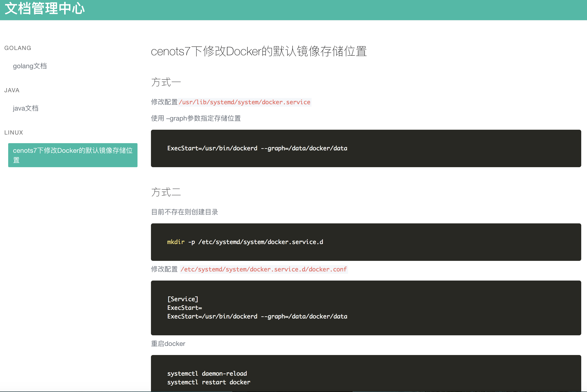Click the mkdir -p command code block

point(245,242)
